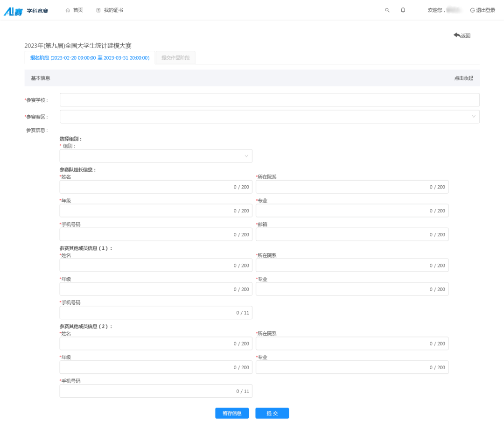504x442 pixels.
Task: Open 我的证书 certificates menu
Action: (110, 10)
